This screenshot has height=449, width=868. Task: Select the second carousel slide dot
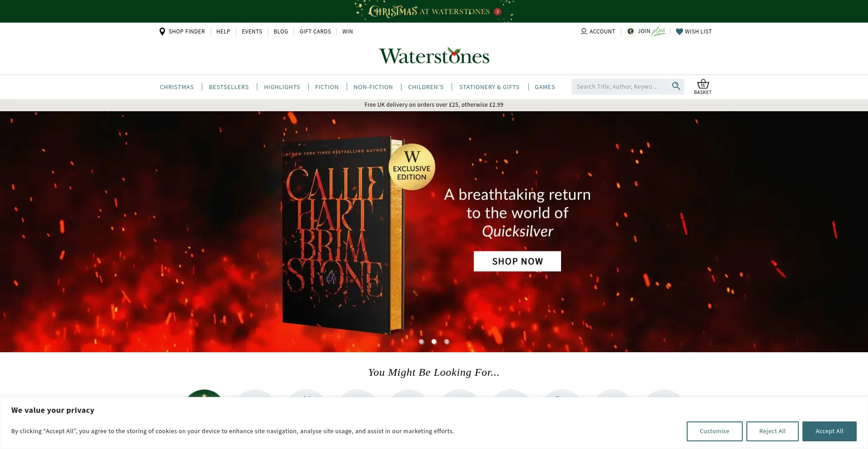point(434,342)
